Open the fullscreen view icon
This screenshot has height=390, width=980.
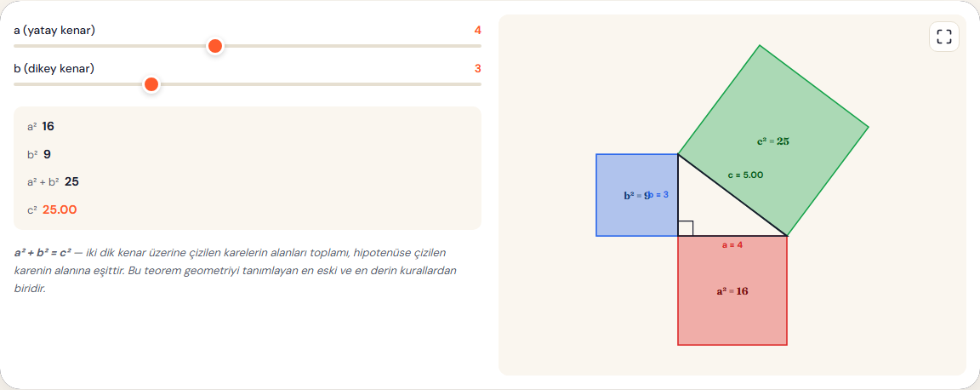pos(943,37)
